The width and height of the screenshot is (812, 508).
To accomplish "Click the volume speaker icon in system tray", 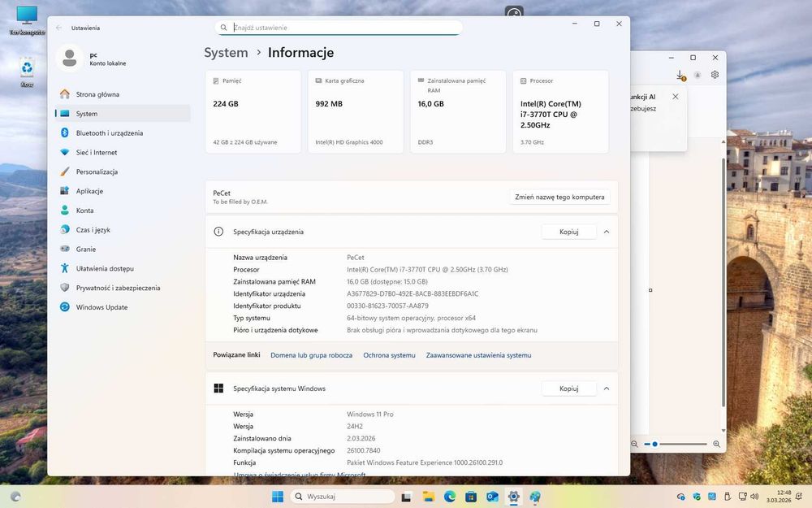I will 754,497.
